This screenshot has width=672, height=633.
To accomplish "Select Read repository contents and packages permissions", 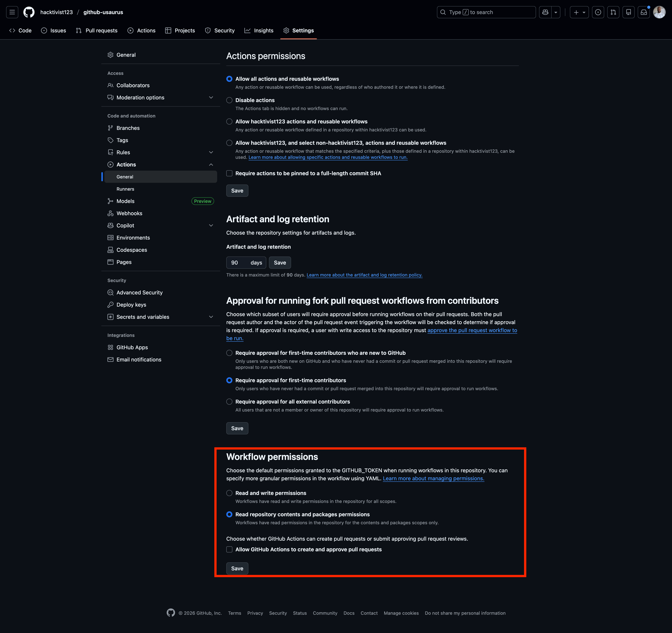I will point(229,514).
